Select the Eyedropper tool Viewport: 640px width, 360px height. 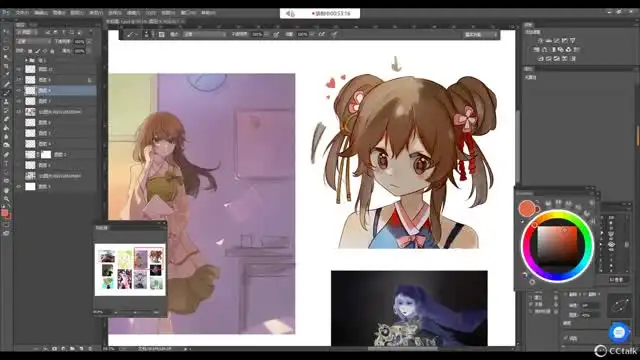tap(6, 74)
